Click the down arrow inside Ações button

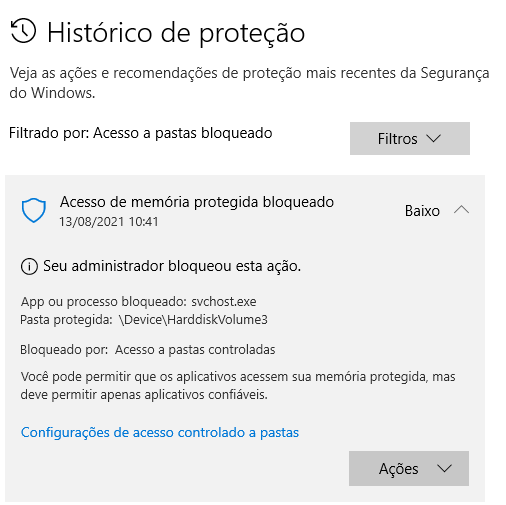(444, 469)
